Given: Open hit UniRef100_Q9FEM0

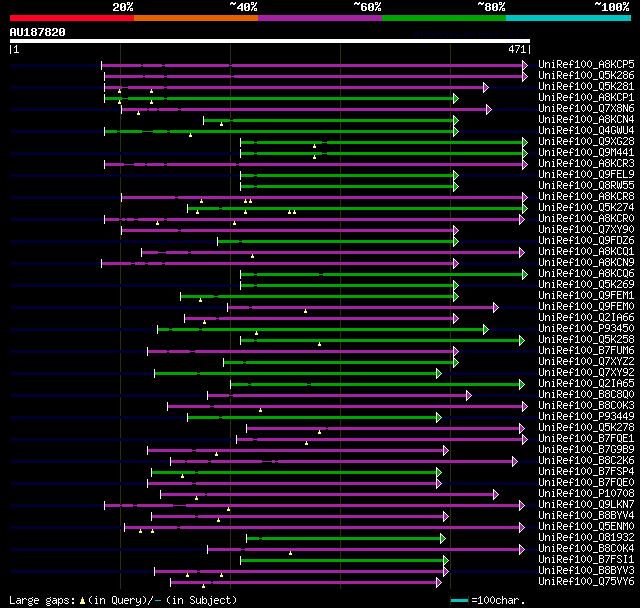Looking at the screenshot, I should click(x=586, y=307).
